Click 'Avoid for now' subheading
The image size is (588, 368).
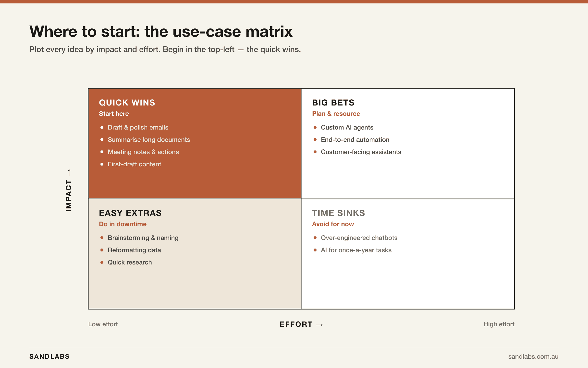333,224
